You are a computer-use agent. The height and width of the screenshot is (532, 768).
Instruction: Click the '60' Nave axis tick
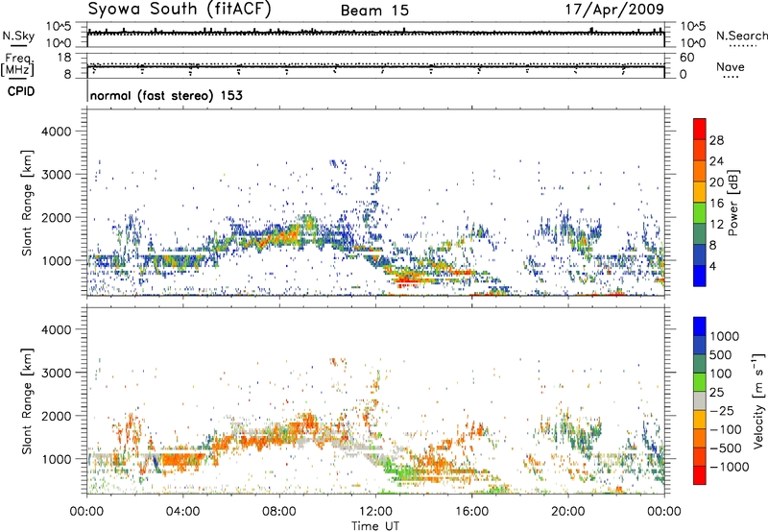pyautogui.click(x=687, y=58)
